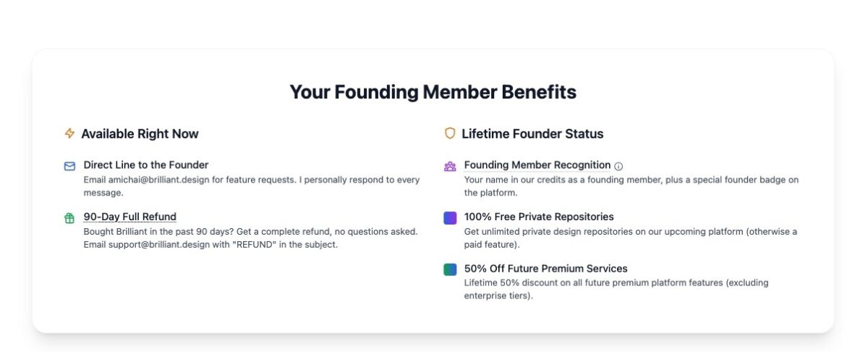Click the green-blue gradient square for Premium Services
Screen dimensions: 868x352
coord(450,269)
